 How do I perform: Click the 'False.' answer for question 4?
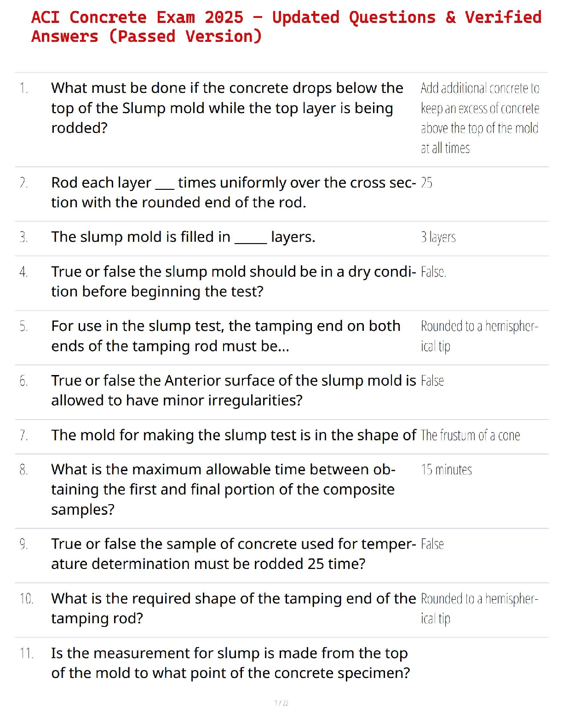(x=433, y=272)
